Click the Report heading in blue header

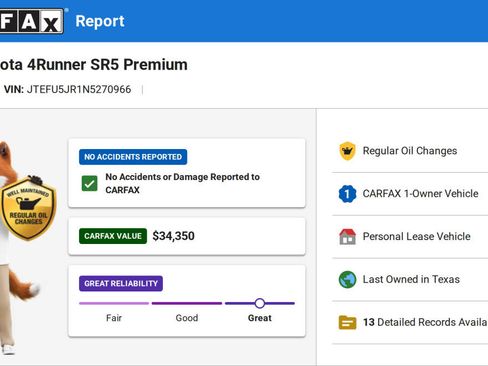click(100, 21)
